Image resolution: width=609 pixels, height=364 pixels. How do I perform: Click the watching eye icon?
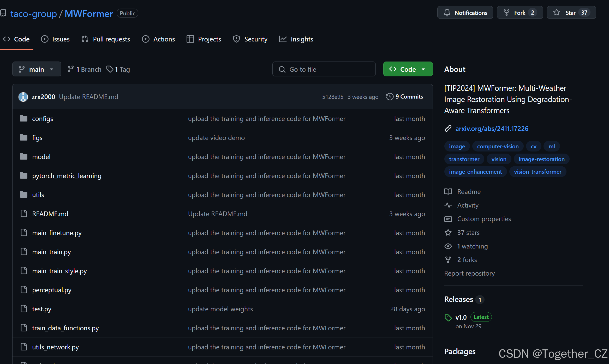[448, 246]
